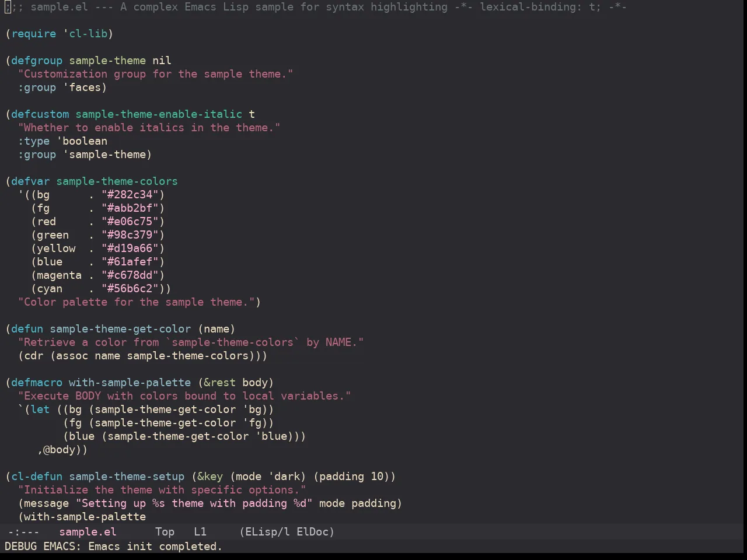Image resolution: width=747 pixels, height=560 pixels.
Task: Click the "#56b6c2" cyan color string
Action: tap(130, 289)
